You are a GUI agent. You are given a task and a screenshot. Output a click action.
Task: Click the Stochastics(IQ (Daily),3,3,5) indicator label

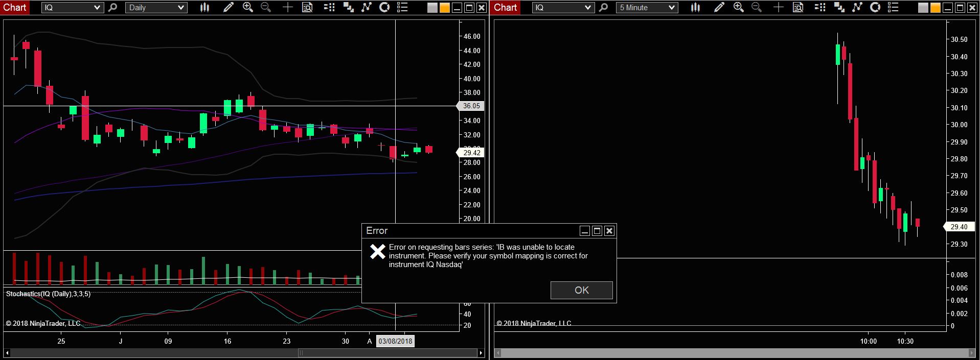[48, 294]
